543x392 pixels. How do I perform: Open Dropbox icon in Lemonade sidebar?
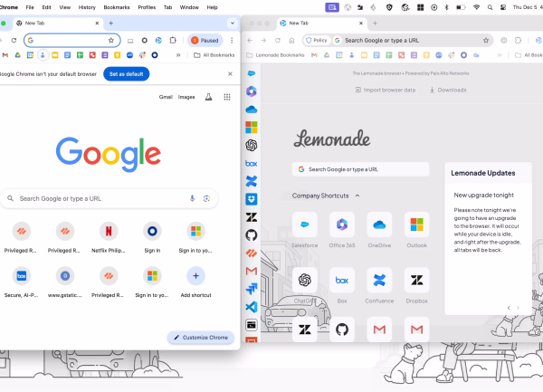click(x=252, y=199)
